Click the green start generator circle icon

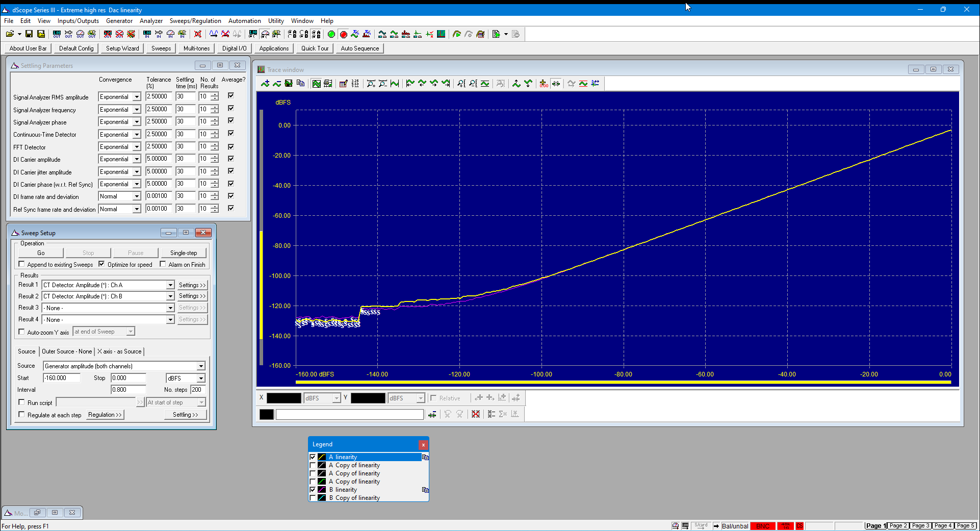(331, 34)
